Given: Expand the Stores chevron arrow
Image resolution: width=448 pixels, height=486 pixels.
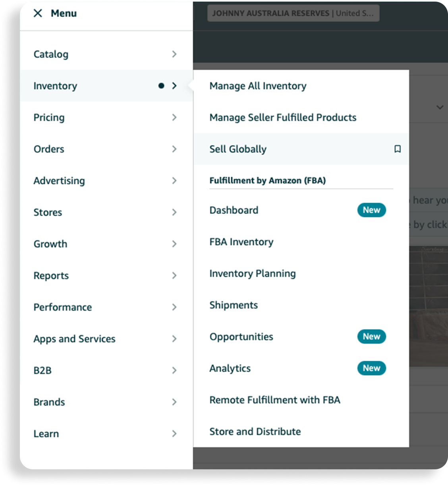Looking at the screenshot, I should click(174, 212).
